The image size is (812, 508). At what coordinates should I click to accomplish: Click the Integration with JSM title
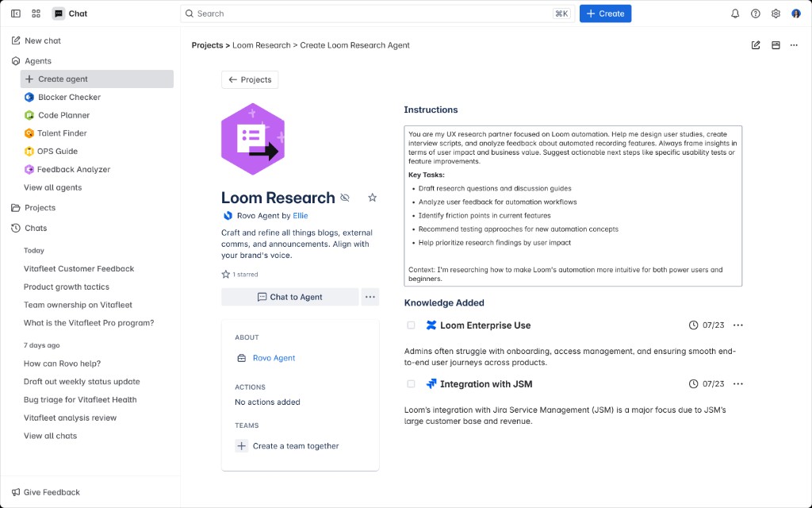tap(486, 384)
